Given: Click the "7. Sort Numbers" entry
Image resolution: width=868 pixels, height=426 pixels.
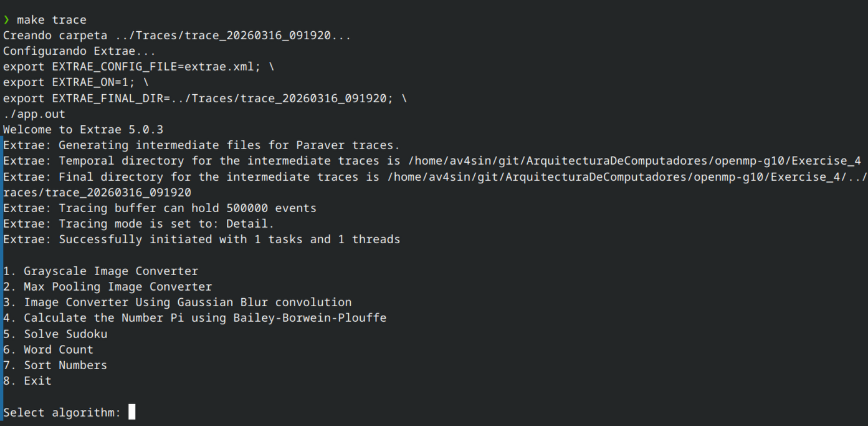Looking at the screenshot, I should coord(55,365).
